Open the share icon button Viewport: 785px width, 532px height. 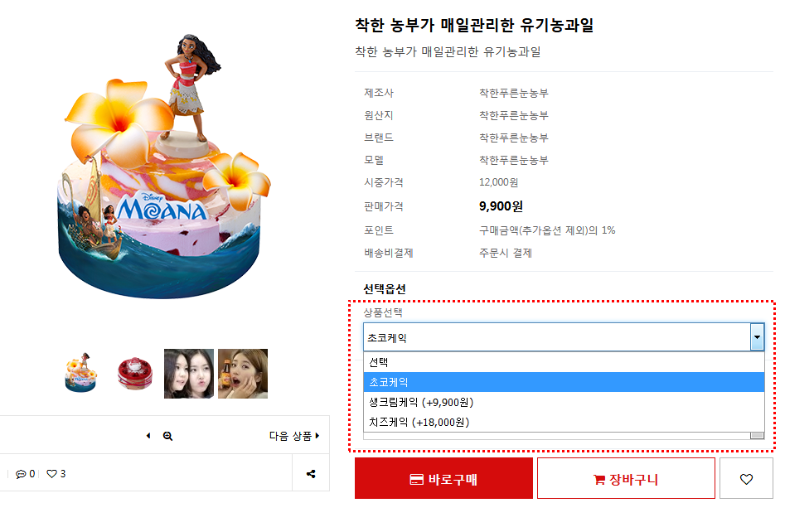click(311, 474)
